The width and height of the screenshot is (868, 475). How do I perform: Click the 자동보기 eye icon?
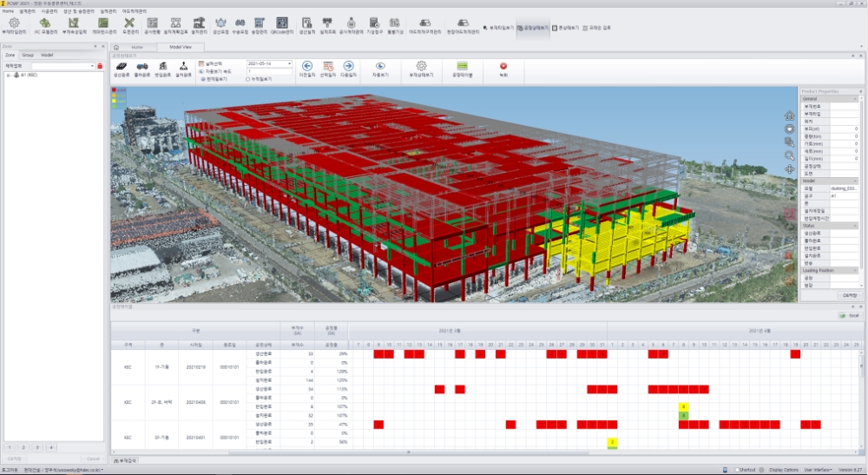tap(379, 68)
